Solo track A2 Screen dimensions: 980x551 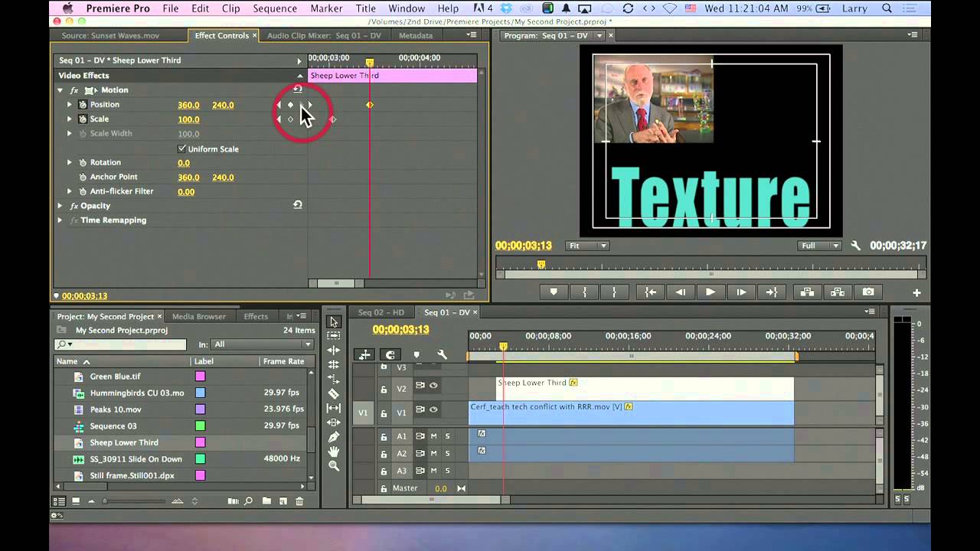click(448, 454)
